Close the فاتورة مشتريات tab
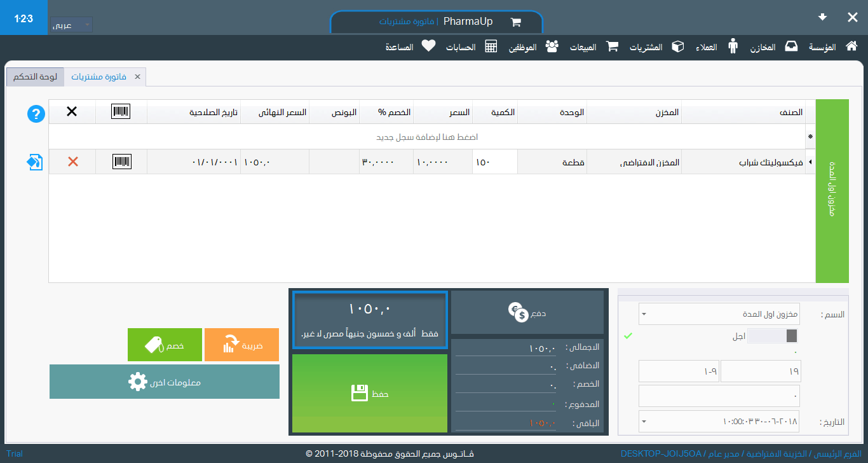The height and width of the screenshot is (463, 868). [137, 77]
